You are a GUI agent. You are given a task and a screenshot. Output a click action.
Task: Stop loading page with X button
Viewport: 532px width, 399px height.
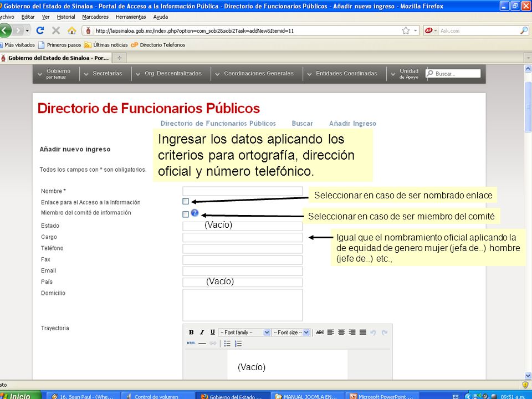click(56, 30)
